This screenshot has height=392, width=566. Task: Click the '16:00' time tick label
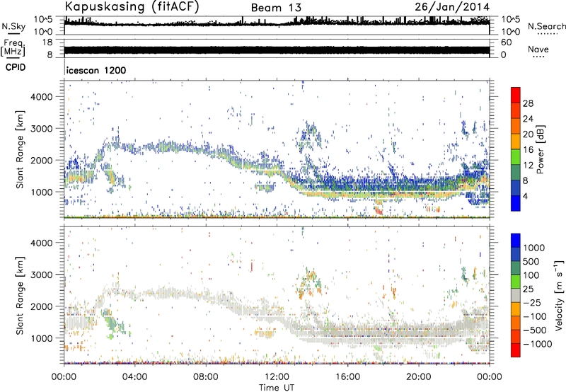pos(347,377)
